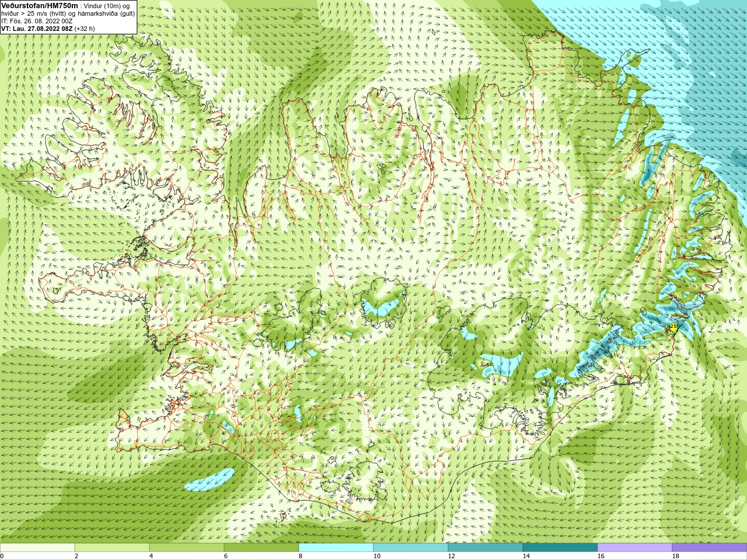Click the scale label '0'

click(2, 556)
